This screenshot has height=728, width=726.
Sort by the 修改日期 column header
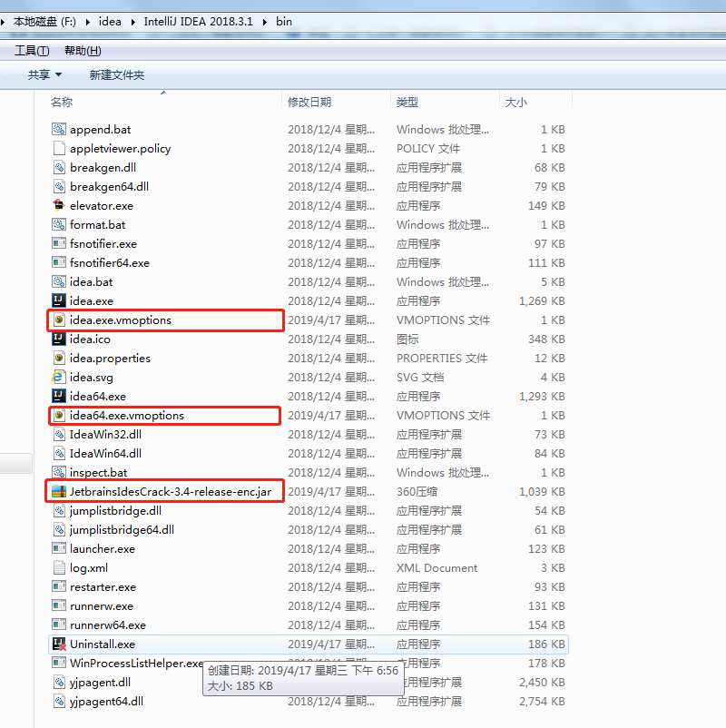tap(309, 103)
